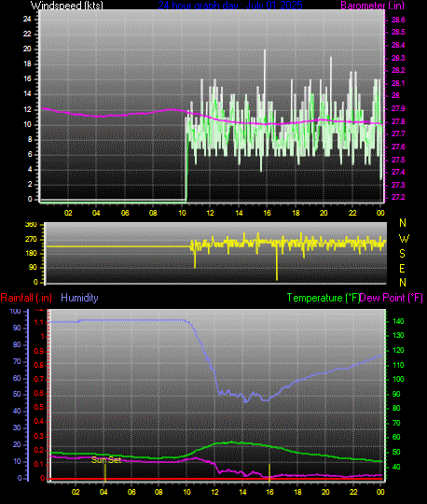Image resolution: width=427 pixels, height=504 pixels.
Task: Click the 6 value on the windspeed axis
Action: click(x=30, y=154)
